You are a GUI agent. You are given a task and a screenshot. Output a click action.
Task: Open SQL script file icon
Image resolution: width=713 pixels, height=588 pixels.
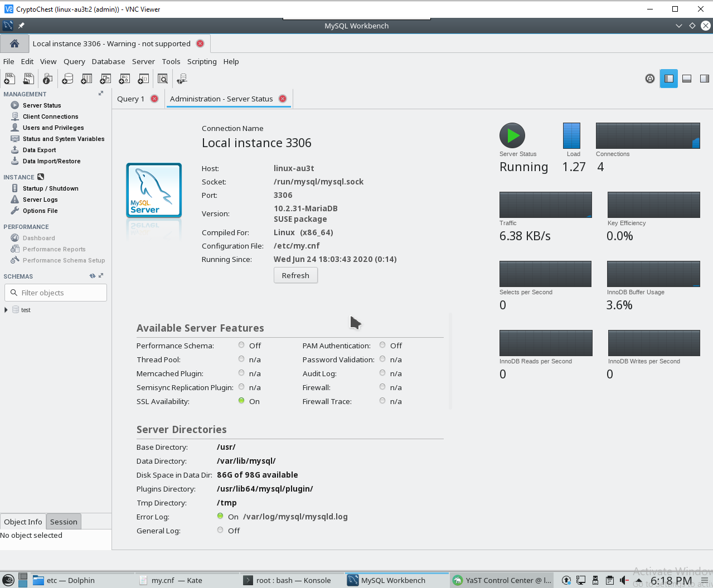[28, 79]
